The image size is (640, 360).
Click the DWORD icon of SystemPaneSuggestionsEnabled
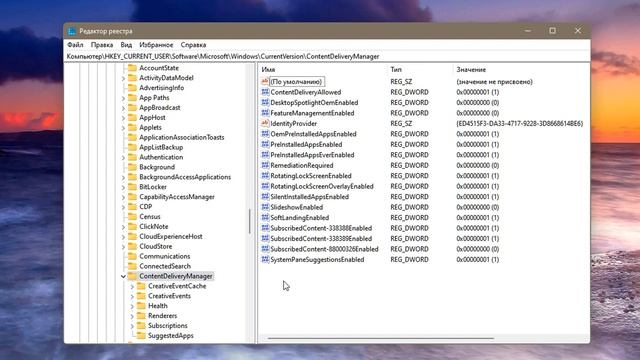(265, 260)
